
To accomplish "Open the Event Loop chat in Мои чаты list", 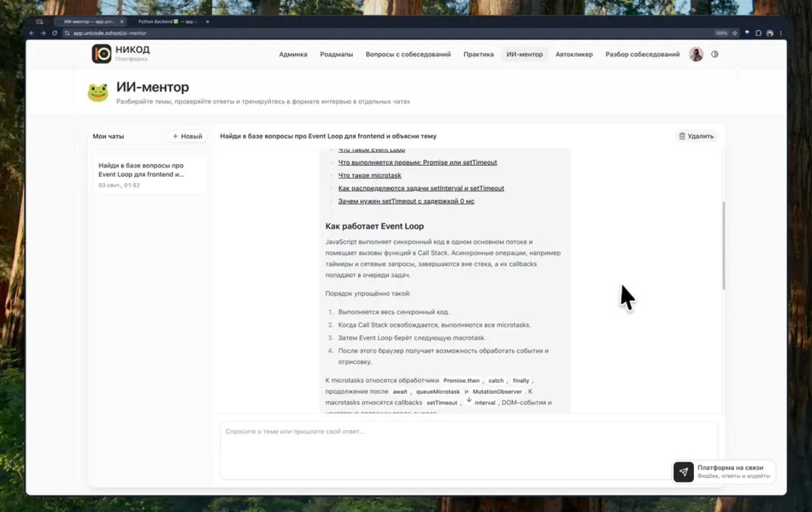I will [150, 175].
